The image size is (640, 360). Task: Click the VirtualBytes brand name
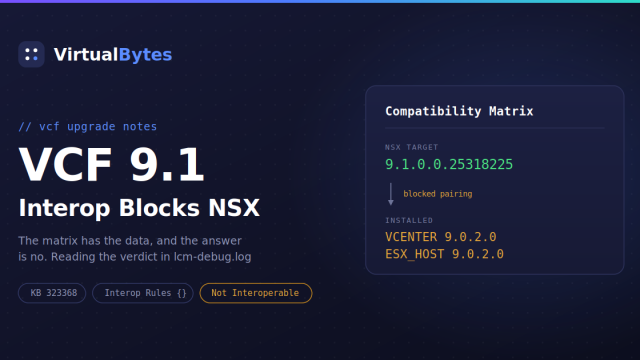pos(113,55)
